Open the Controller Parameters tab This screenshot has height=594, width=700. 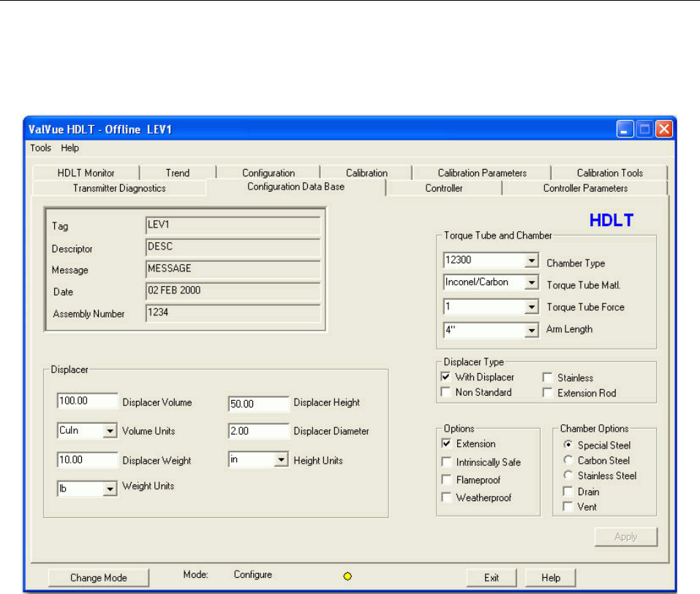pyautogui.click(x=585, y=188)
